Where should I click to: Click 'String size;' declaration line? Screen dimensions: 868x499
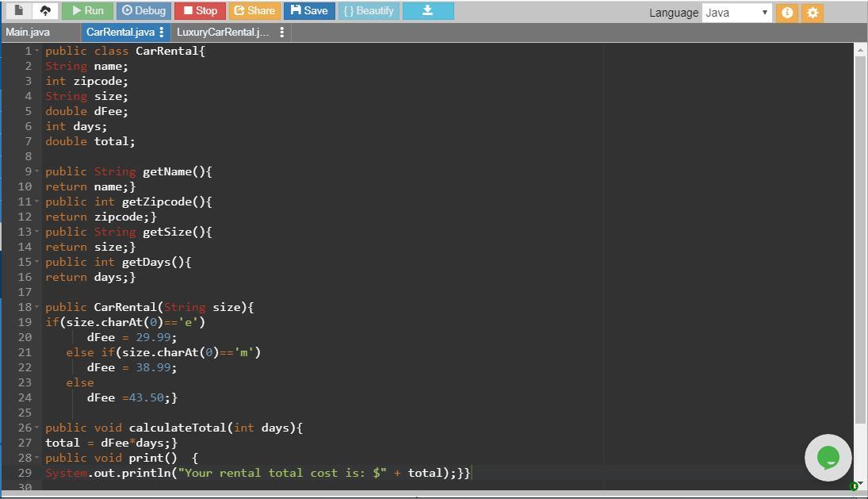(86, 96)
